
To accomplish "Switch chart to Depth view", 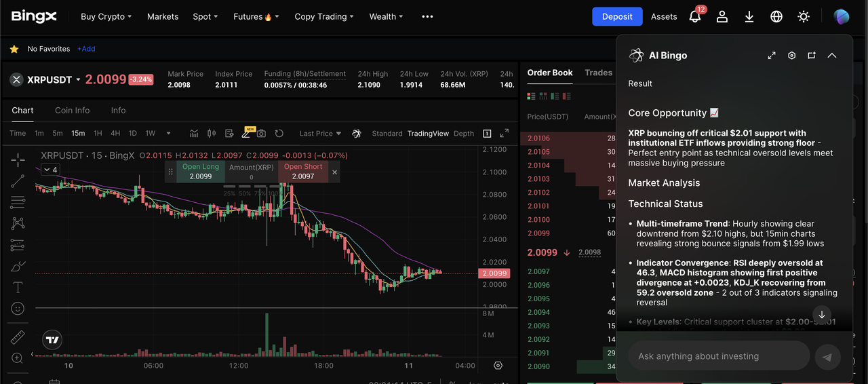I will [464, 134].
